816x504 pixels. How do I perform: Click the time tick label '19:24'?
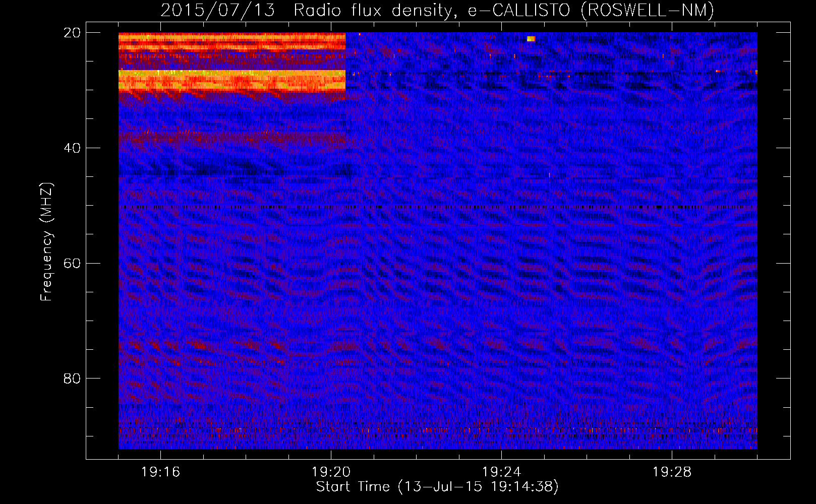coord(502,472)
